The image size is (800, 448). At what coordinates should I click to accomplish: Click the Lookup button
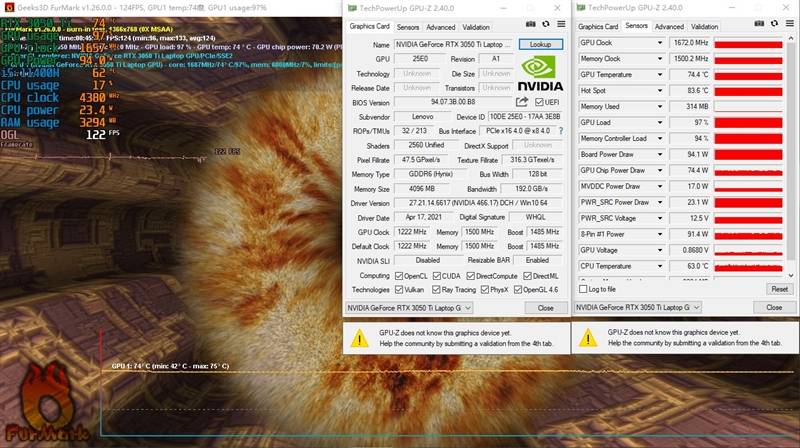coord(540,44)
